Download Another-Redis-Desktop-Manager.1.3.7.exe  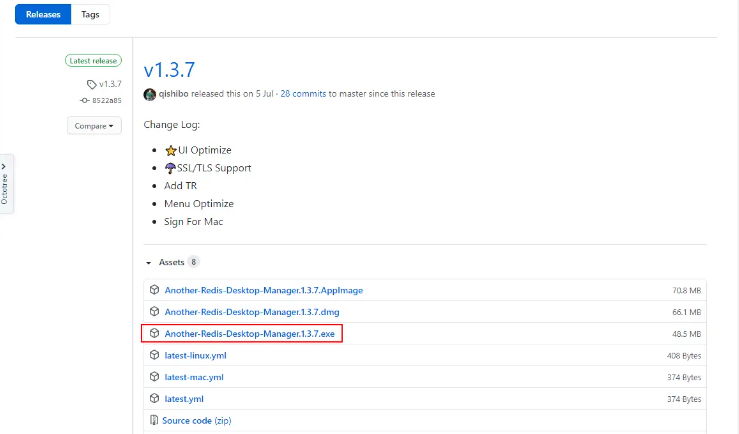(249, 334)
